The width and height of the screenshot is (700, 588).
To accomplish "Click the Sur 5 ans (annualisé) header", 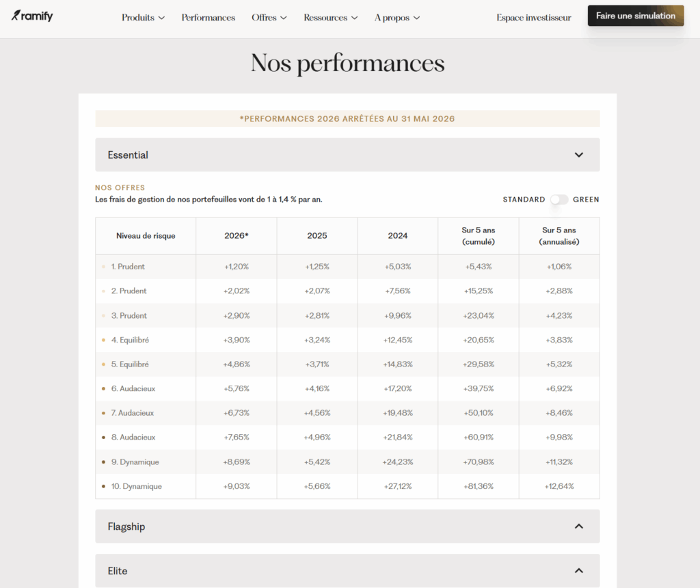I will [x=559, y=236].
